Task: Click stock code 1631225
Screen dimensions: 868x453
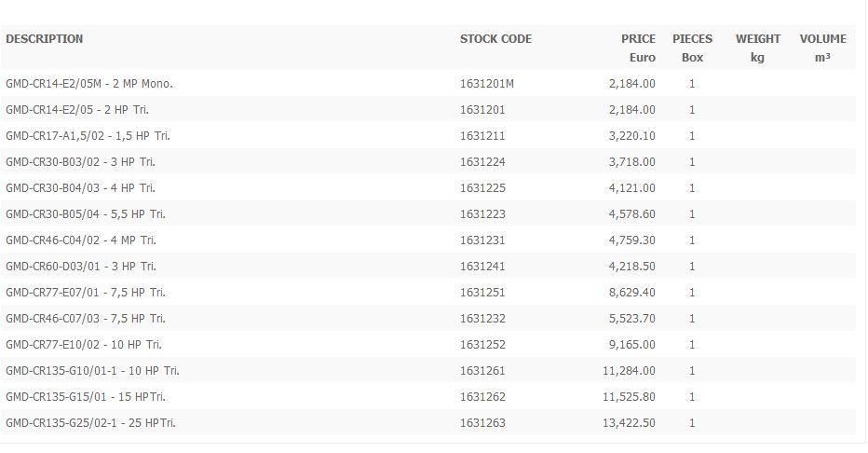Action: pos(482,188)
